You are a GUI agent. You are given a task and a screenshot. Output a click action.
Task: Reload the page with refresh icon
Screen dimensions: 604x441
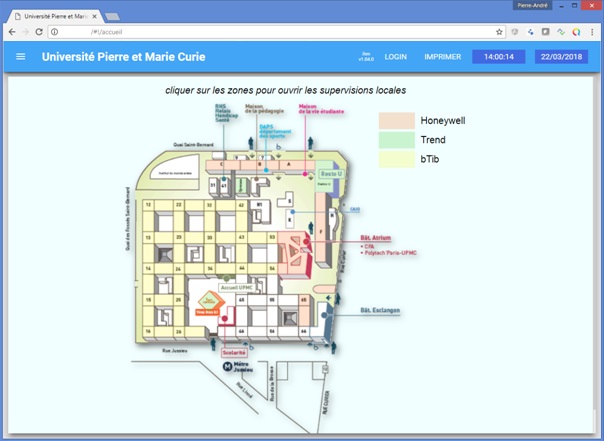coord(39,32)
